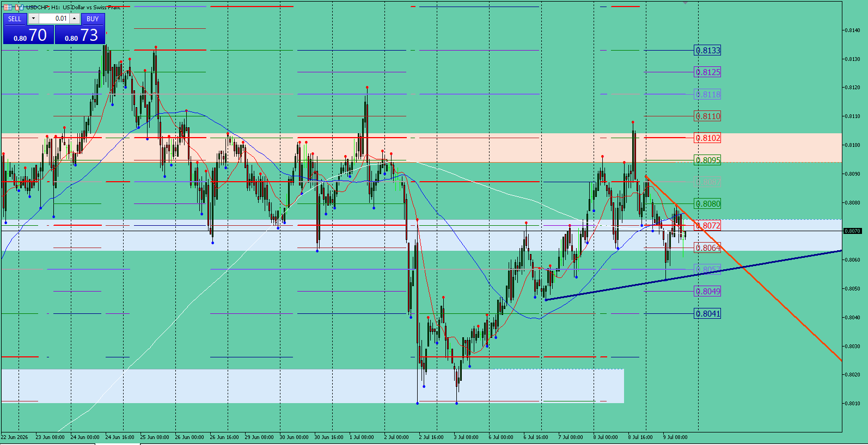Select the 0.8064 price level label
The height and width of the screenshot is (445, 868).
point(707,248)
